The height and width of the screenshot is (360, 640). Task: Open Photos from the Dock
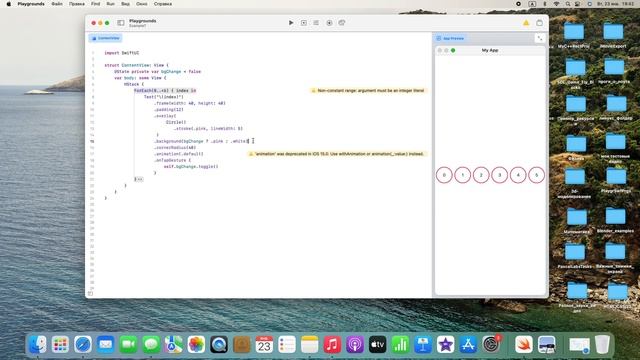[196, 345]
